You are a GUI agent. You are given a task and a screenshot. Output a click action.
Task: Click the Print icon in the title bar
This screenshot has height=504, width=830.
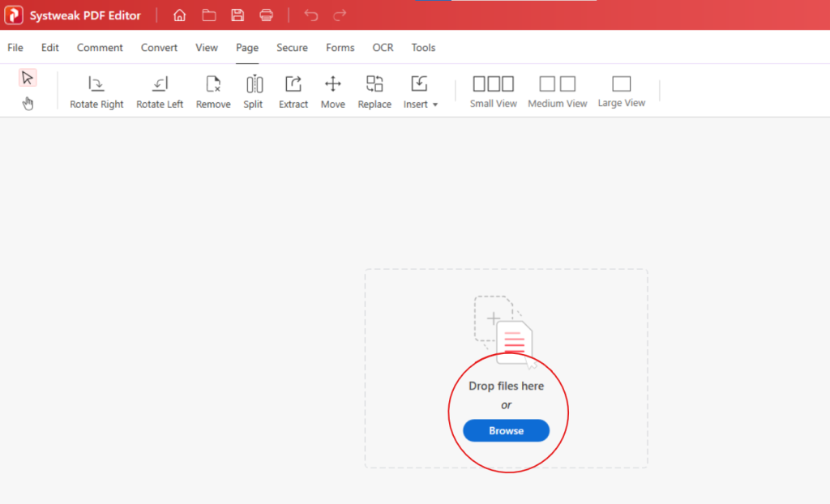pyautogui.click(x=266, y=15)
